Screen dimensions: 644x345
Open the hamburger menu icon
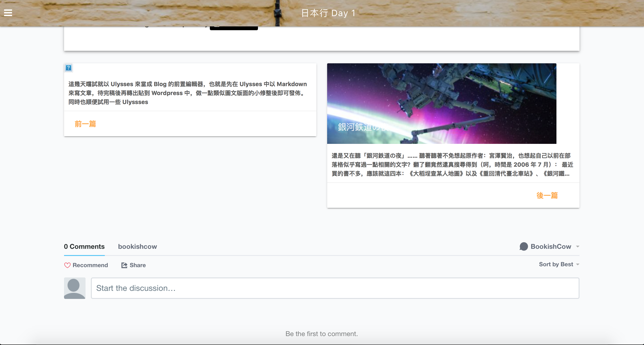tap(8, 13)
